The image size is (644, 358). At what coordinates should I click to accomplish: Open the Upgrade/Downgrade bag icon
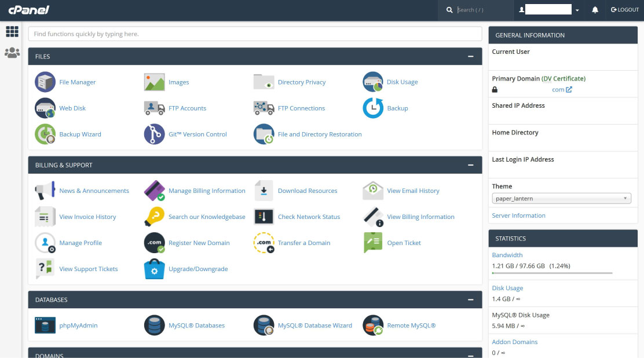point(155,269)
